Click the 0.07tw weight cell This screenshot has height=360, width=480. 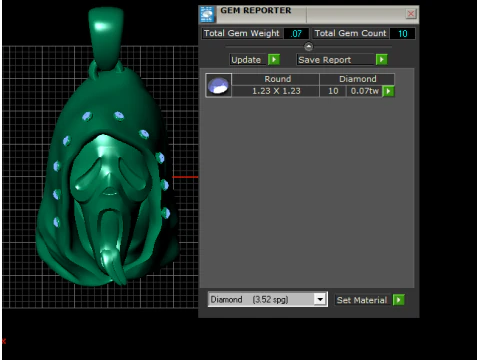pyautogui.click(x=364, y=91)
